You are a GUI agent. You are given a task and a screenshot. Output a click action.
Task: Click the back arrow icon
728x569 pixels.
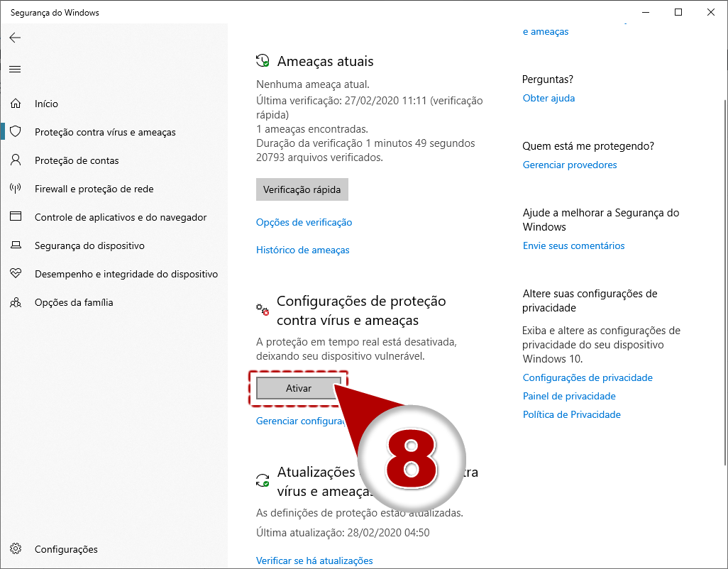(x=16, y=38)
